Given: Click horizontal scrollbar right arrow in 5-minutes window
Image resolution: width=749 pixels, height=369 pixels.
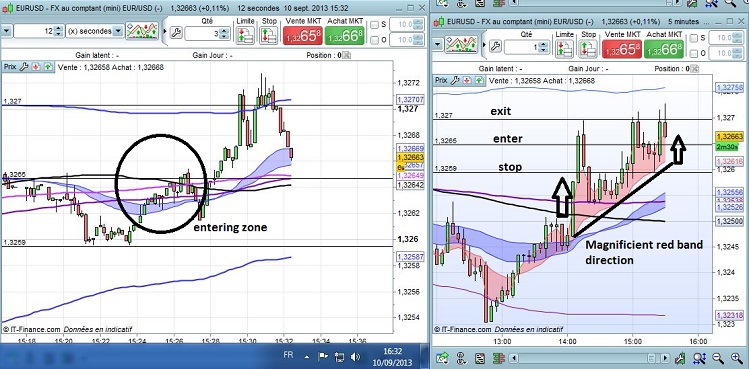Looking at the screenshot, I should click(665, 358).
